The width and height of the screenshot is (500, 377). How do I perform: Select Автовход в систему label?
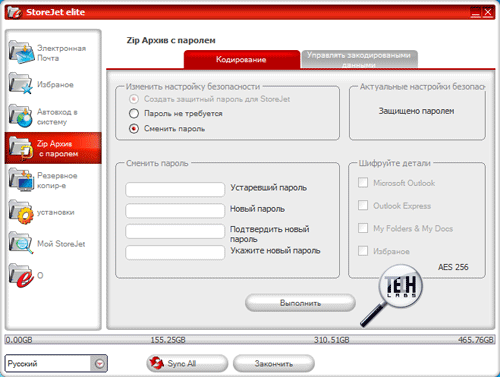57,117
